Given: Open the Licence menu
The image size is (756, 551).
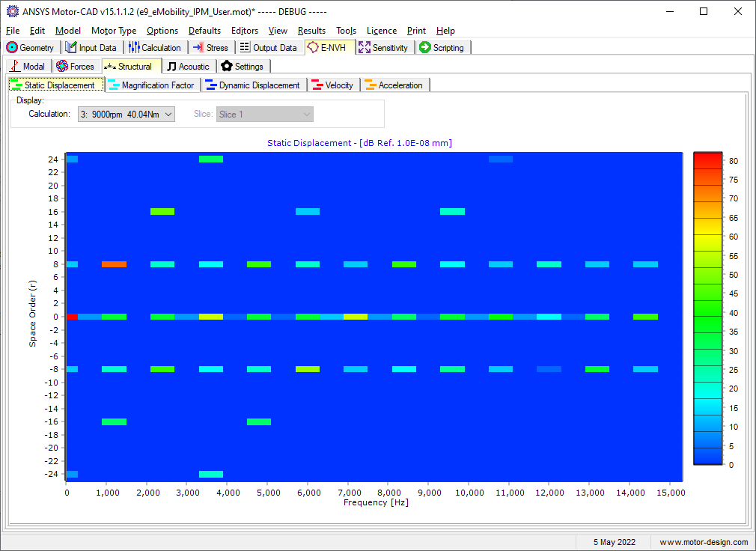Looking at the screenshot, I should coord(382,31).
